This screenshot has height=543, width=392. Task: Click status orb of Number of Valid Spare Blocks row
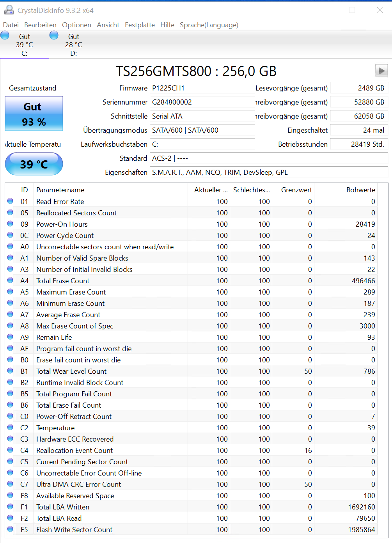click(x=10, y=258)
